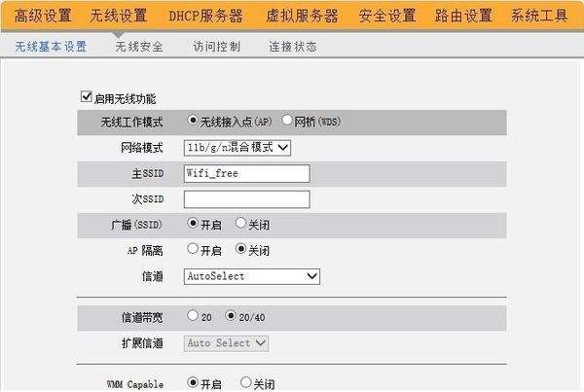The image size is (584, 392).
Task: Click the 主SSID input field
Action: (x=247, y=173)
